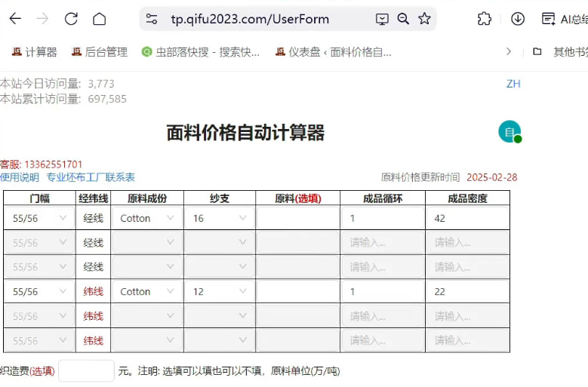Open the zoom magnifier icon
Viewport: 588px width, 387px height.
coord(403,19)
